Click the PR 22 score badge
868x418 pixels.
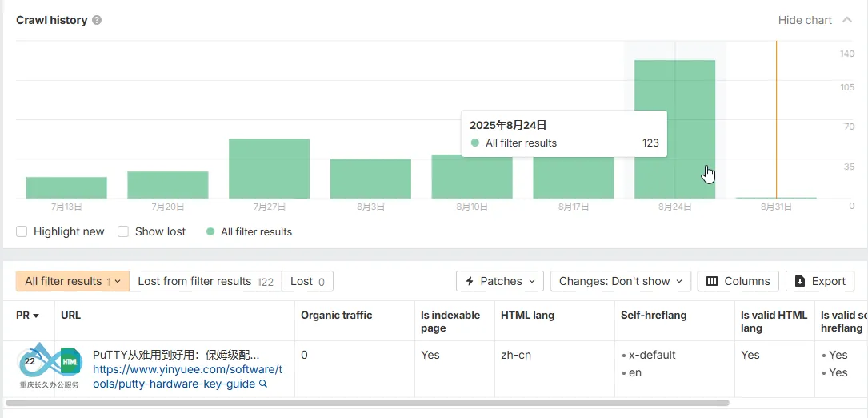pyautogui.click(x=30, y=361)
